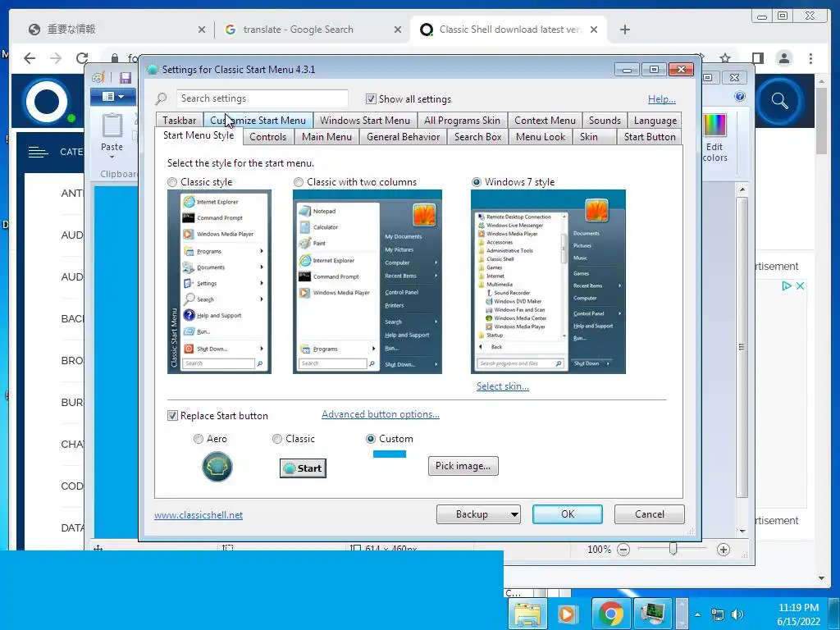This screenshot has width=840, height=630.
Task: Uncheck the Replace Start button checkbox
Action: tap(172, 416)
